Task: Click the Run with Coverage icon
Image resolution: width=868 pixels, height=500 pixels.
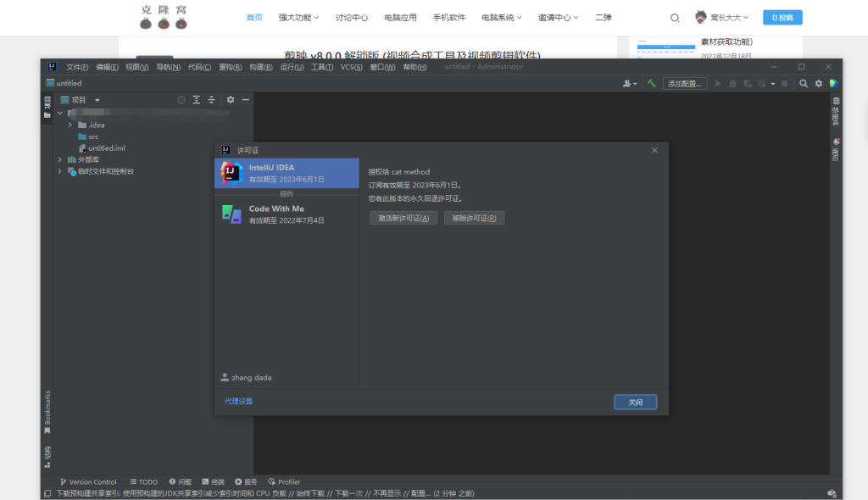Action: point(748,84)
